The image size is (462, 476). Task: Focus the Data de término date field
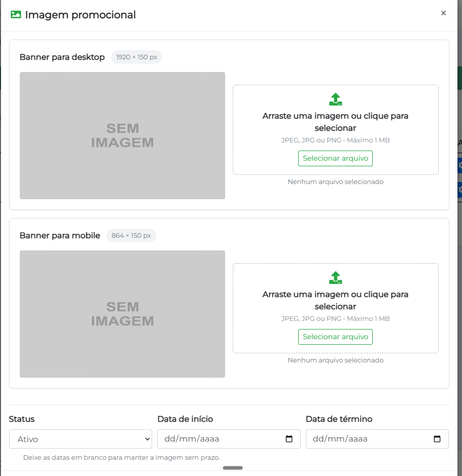[377, 439]
